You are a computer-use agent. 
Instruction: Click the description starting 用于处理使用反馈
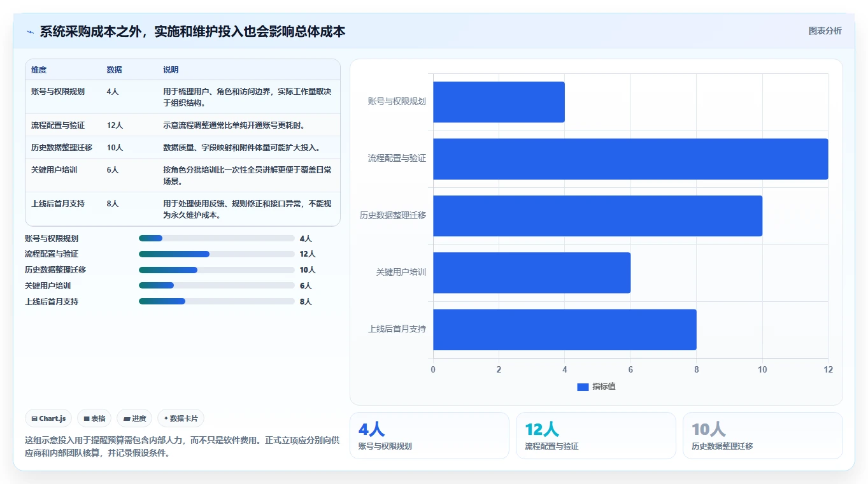coord(247,210)
